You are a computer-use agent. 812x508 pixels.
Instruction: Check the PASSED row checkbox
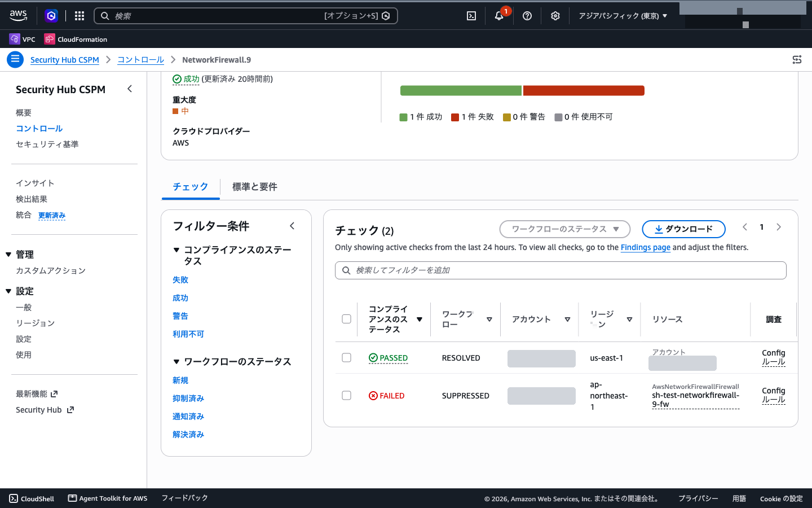pyautogui.click(x=347, y=357)
